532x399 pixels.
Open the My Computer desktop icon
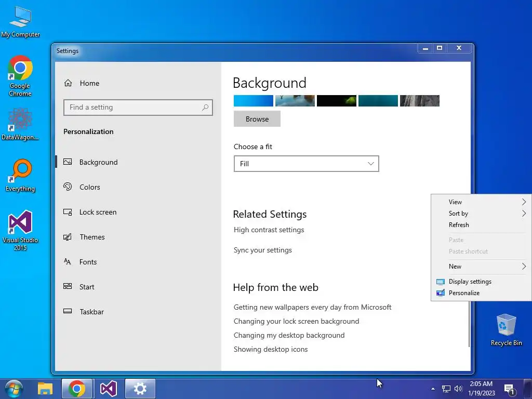(20, 22)
